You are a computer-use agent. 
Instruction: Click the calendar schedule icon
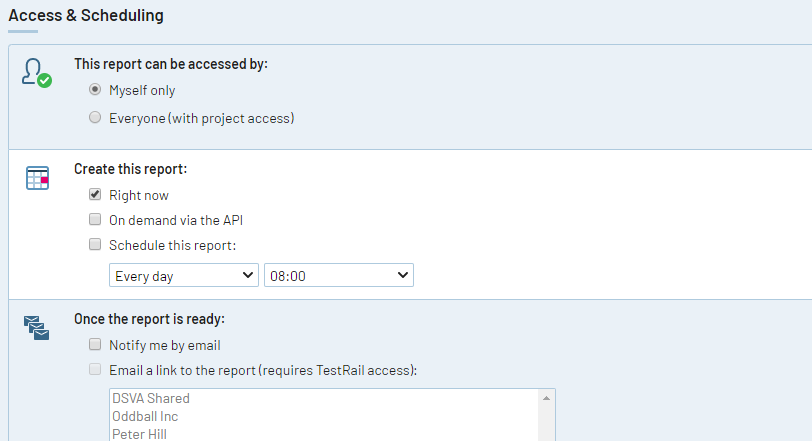coord(37,178)
